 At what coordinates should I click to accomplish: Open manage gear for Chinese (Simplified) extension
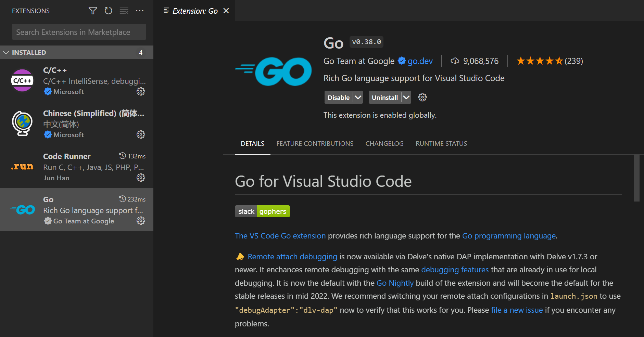(x=141, y=134)
